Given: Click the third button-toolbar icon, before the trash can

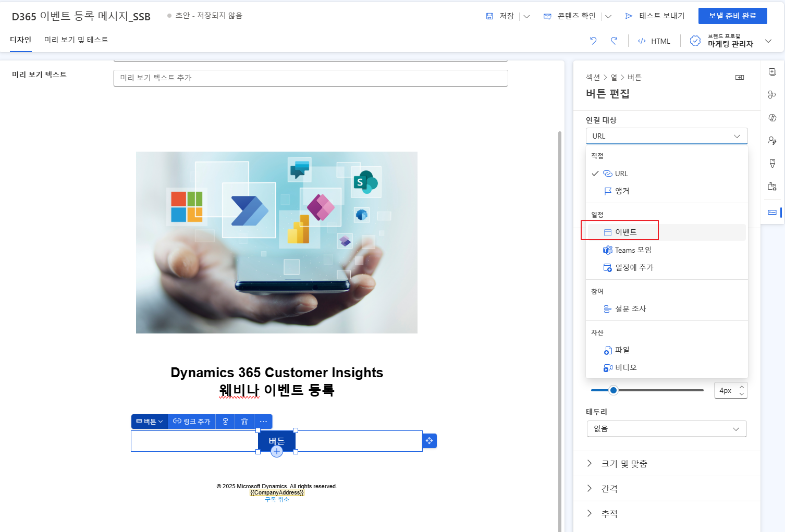Looking at the screenshot, I should (x=225, y=422).
